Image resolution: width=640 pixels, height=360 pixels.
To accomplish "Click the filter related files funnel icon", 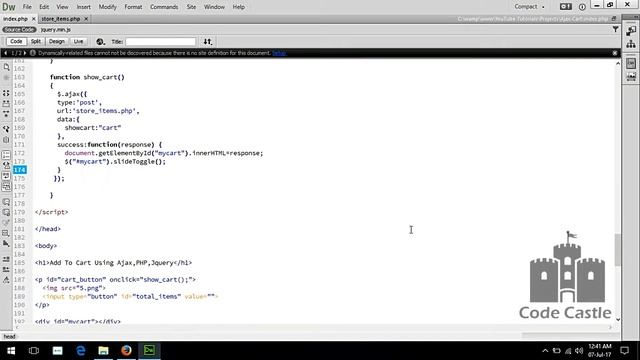I will [x=615, y=29].
